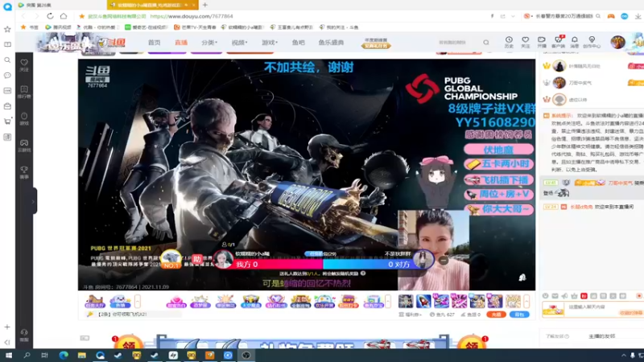Click the minus button on opponent avatar
This screenshot has width=644, height=362.
click(x=444, y=260)
